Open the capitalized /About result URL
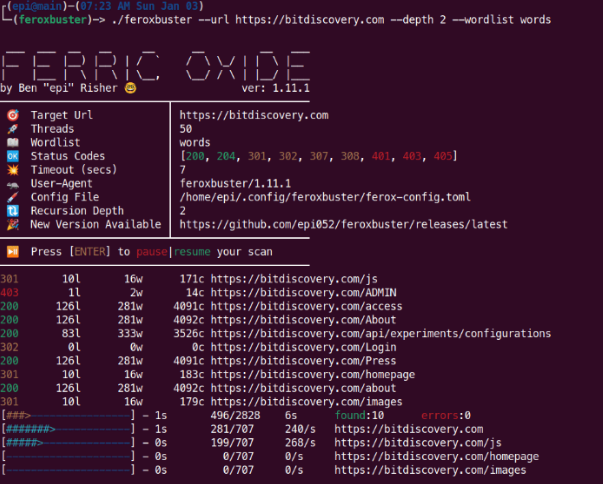603x484 pixels. pyautogui.click(x=303, y=320)
